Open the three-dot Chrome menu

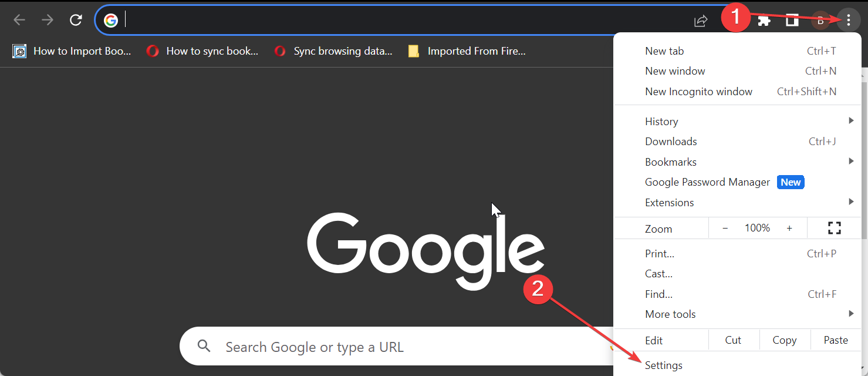tap(849, 21)
